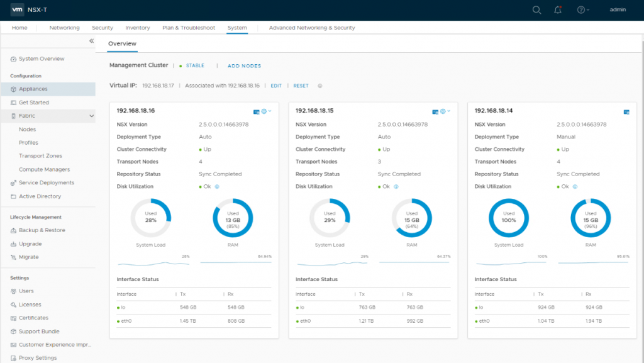Screen dimensions: 644x363
Task: Click EDIT next to the Virtual IP
Action: 275,86
